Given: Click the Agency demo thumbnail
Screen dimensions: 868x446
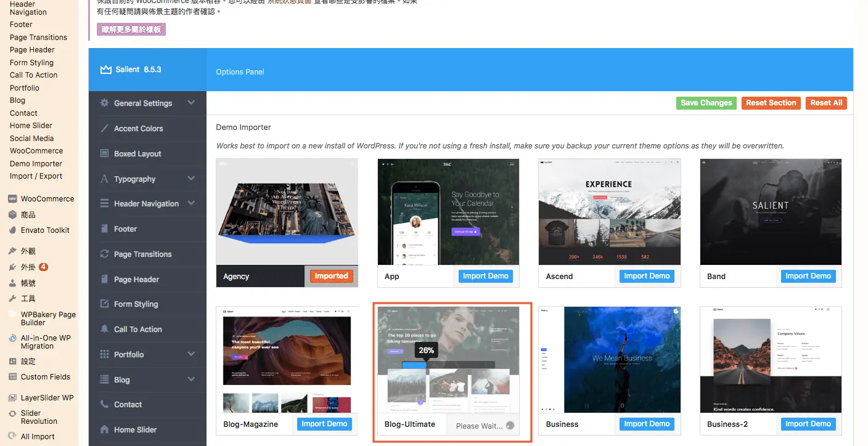Looking at the screenshot, I should point(287,212).
